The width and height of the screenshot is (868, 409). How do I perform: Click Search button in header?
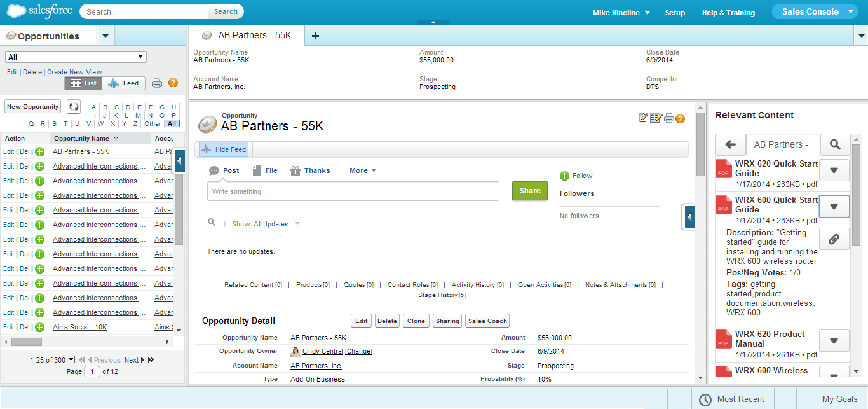point(226,11)
